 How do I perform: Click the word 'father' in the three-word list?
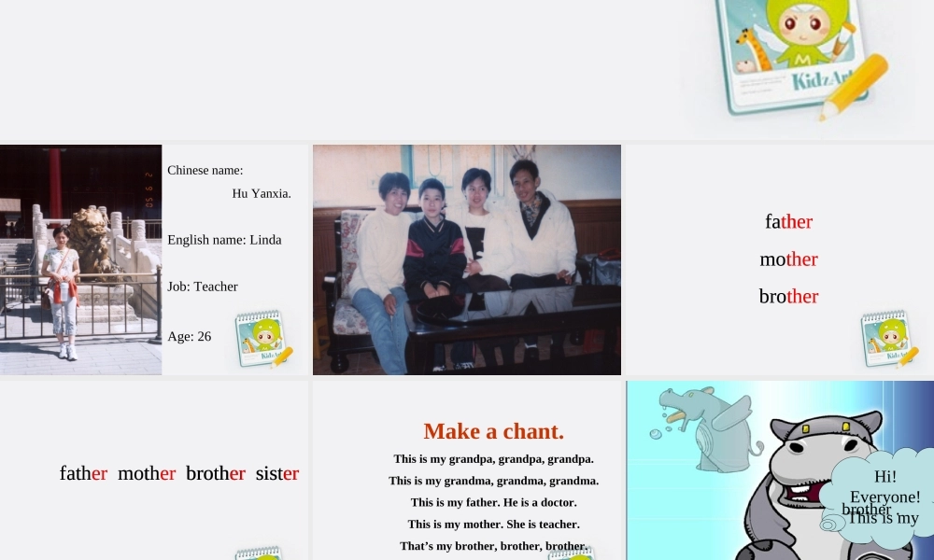click(x=788, y=221)
